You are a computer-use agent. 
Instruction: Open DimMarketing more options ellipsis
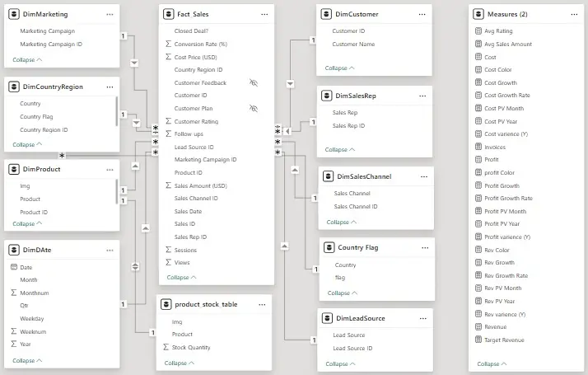pyautogui.click(x=110, y=14)
